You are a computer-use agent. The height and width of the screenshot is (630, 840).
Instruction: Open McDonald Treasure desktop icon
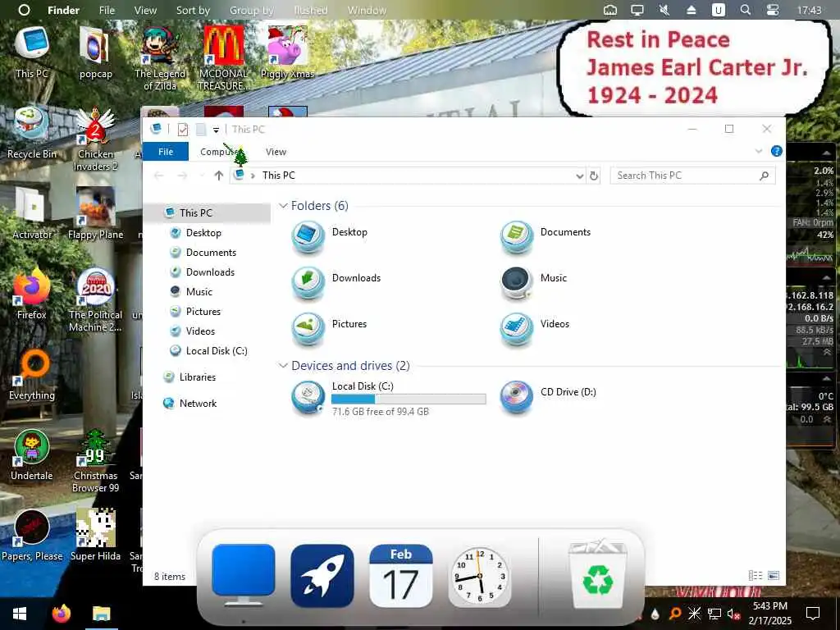coord(223,58)
